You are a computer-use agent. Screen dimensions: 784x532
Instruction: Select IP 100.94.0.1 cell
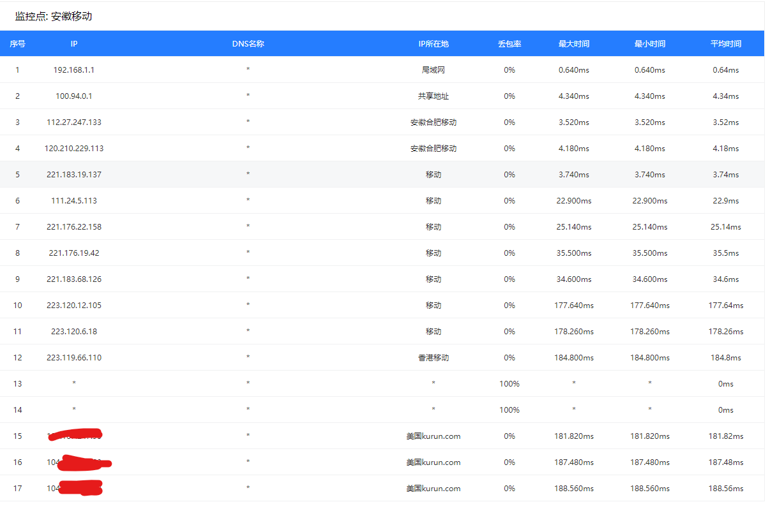pyautogui.click(x=74, y=96)
